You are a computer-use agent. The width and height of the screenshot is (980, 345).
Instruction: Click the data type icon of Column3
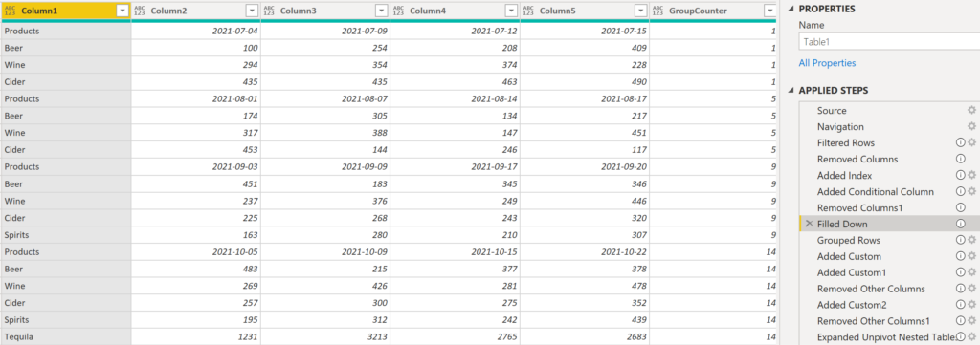(269, 11)
